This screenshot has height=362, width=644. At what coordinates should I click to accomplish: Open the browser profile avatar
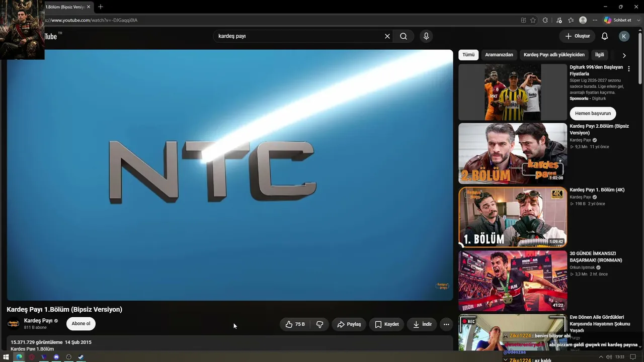pos(583,20)
